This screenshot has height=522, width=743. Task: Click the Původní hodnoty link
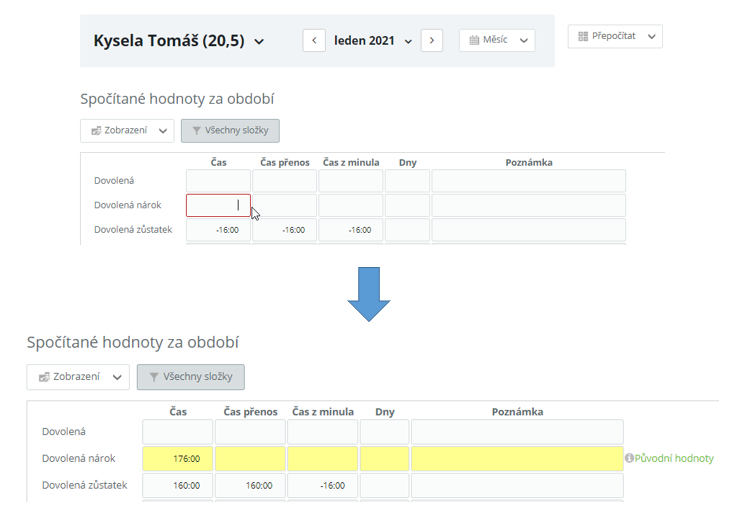click(x=674, y=459)
